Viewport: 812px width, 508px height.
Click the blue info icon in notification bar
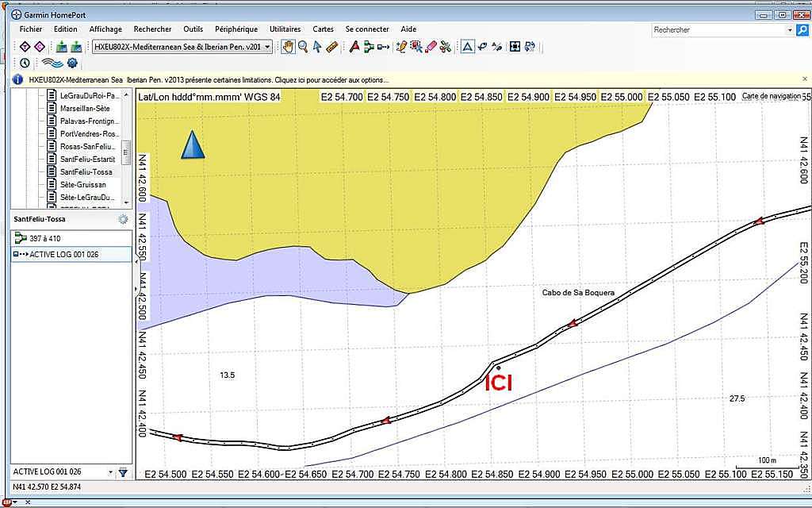(x=17, y=79)
